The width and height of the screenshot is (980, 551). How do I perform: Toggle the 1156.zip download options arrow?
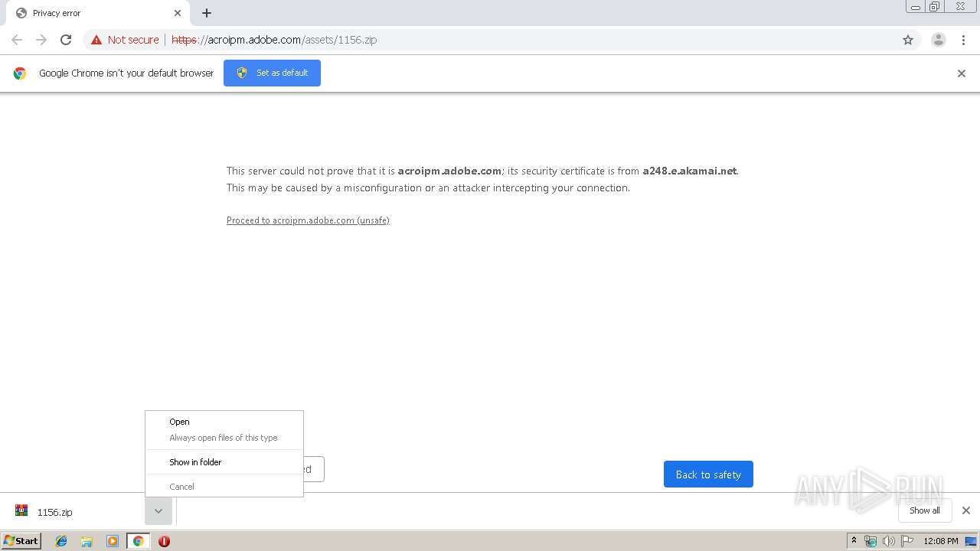click(x=158, y=511)
